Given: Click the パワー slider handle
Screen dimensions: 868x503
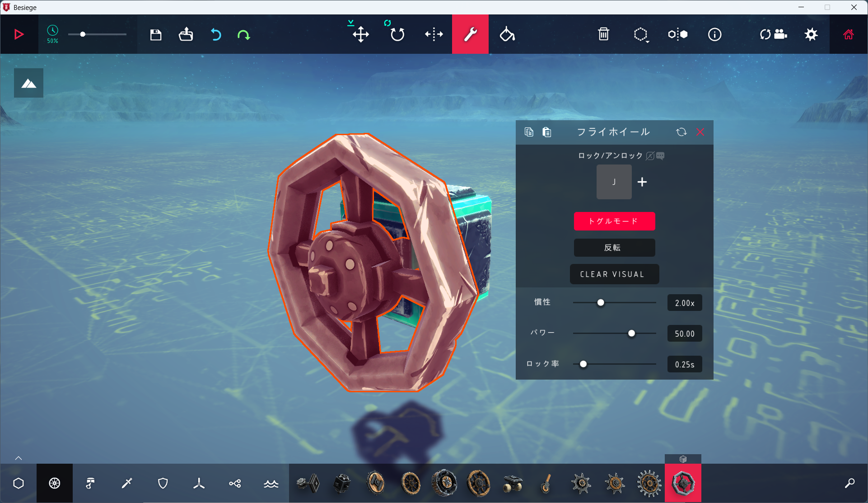Looking at the screenshot, I should (x=631, y=334).
